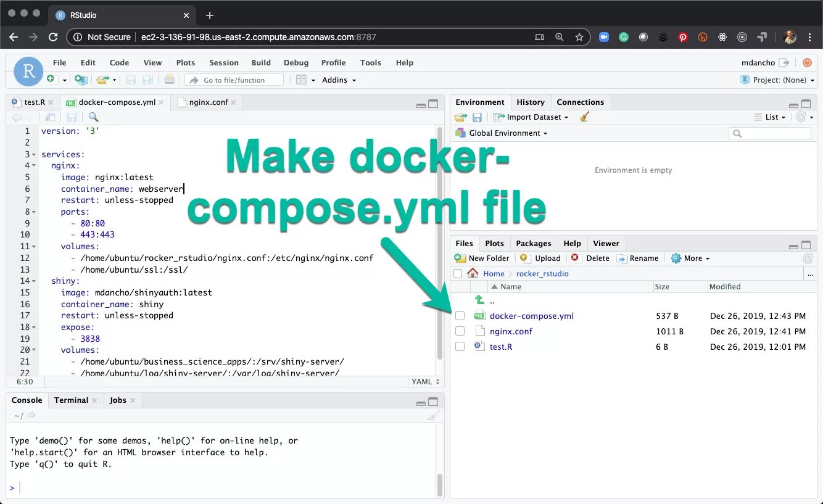823x504 pixels.
Task: Click the New Folder button
Action: [482, 258]
